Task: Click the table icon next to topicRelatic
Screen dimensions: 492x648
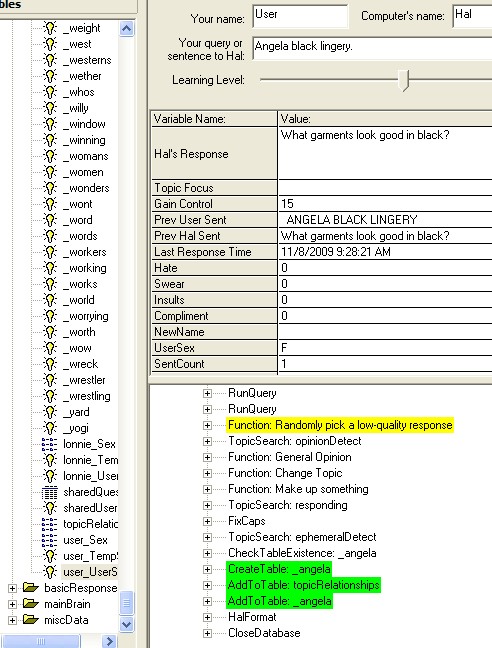Action: [50, 524]
